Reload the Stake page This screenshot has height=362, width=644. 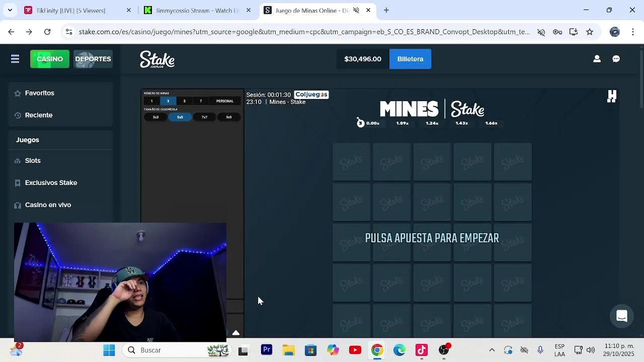[47, 32]
